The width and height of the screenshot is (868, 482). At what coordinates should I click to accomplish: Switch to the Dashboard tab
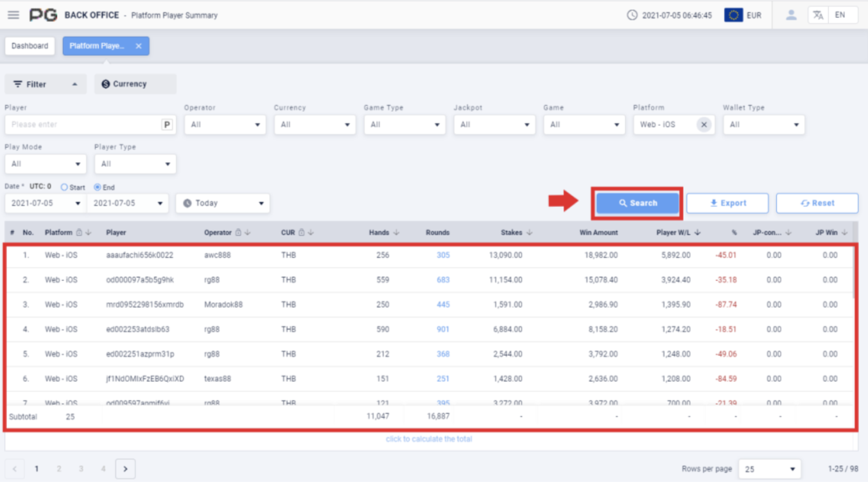[30, 46]
